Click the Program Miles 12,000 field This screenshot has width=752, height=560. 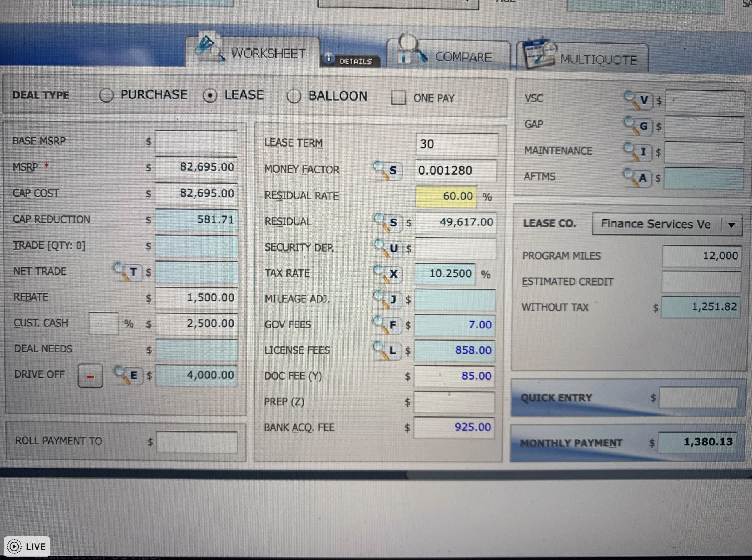[702, 256]
